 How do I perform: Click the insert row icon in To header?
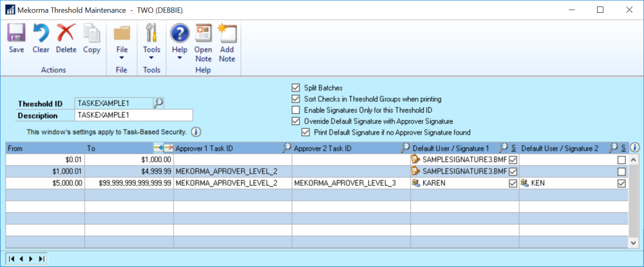[158, 148]
